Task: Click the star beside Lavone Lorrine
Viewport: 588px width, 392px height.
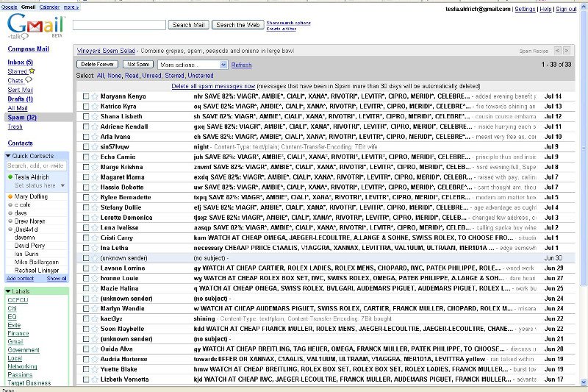Action: 94,268
